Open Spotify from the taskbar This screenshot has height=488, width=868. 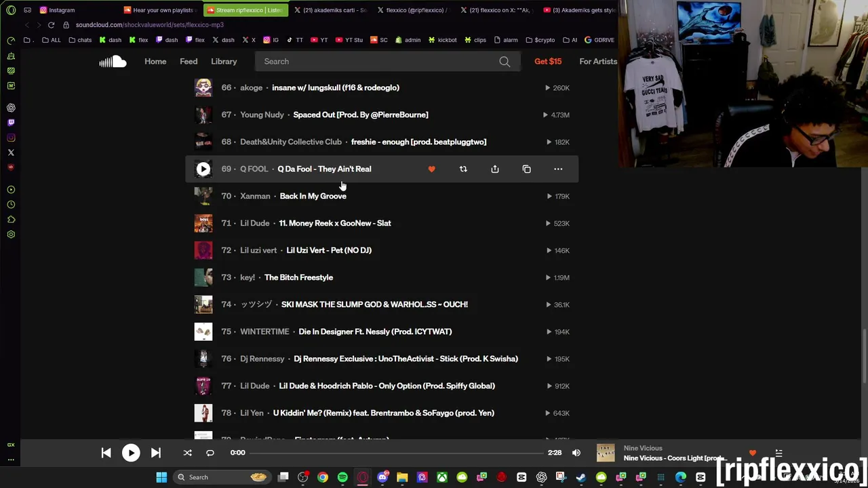click(342, 477)
